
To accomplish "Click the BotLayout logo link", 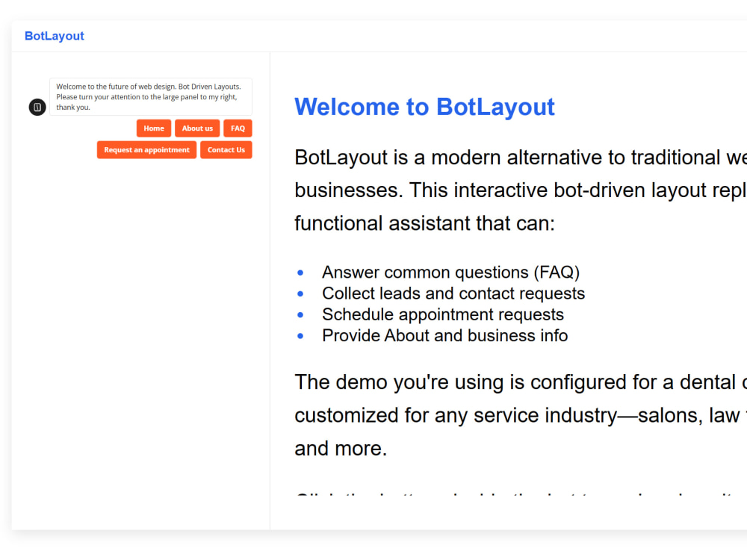I will pyautogui.click(x=55, y=36).
